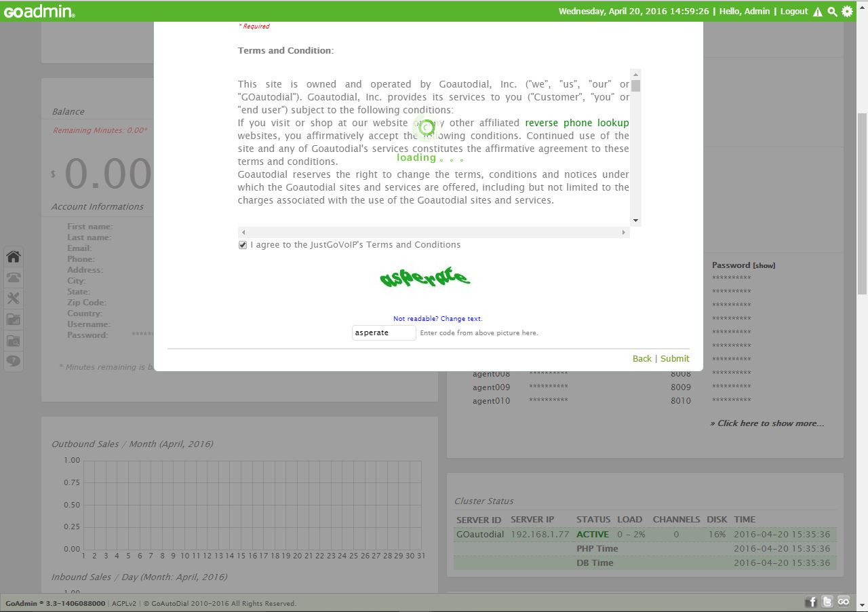Click the GoAdmin logo
Screen dimensions: 868x612
(x=39, y=12)
